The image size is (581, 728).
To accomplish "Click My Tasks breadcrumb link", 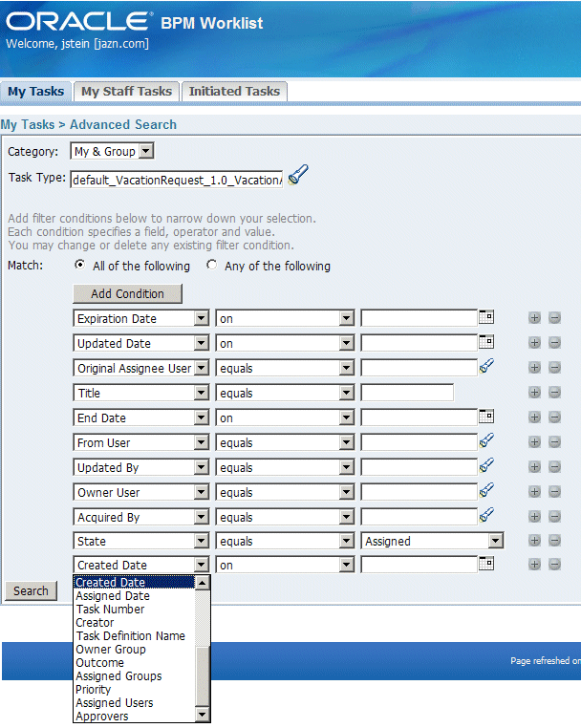I will pos(28,125).
